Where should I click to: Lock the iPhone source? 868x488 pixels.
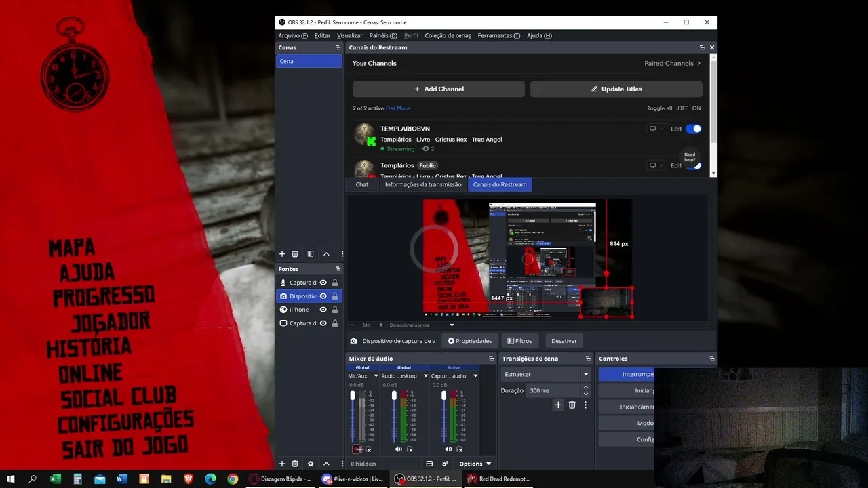(335, 310)
